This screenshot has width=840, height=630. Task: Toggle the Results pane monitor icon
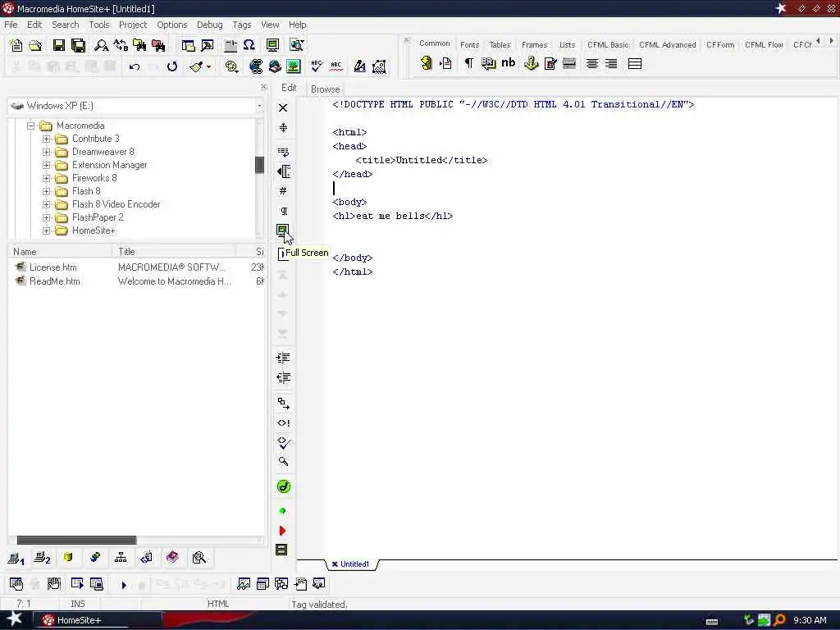(272, 46)
